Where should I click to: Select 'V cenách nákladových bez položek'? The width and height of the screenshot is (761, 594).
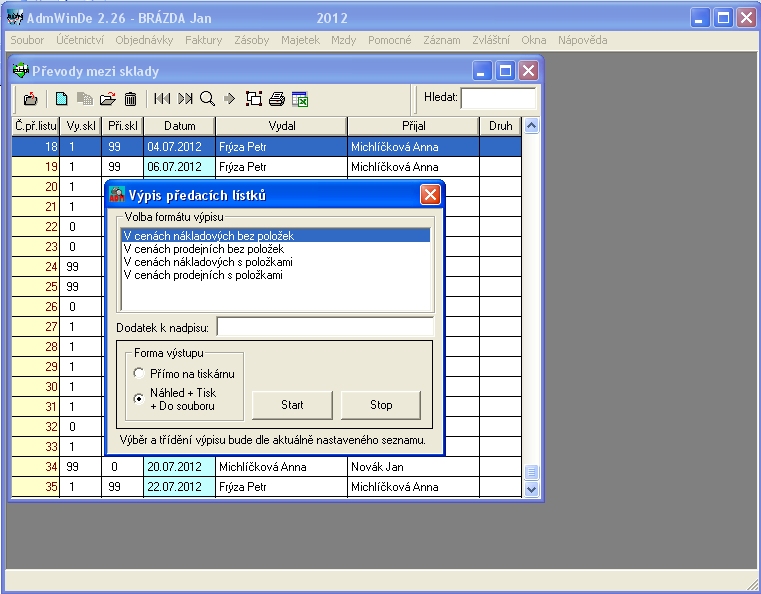276,236
